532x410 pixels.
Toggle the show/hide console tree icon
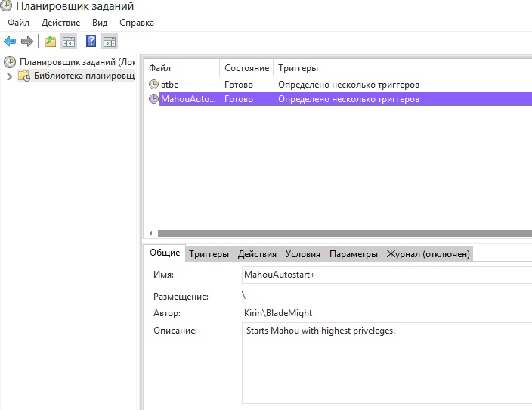69,42
